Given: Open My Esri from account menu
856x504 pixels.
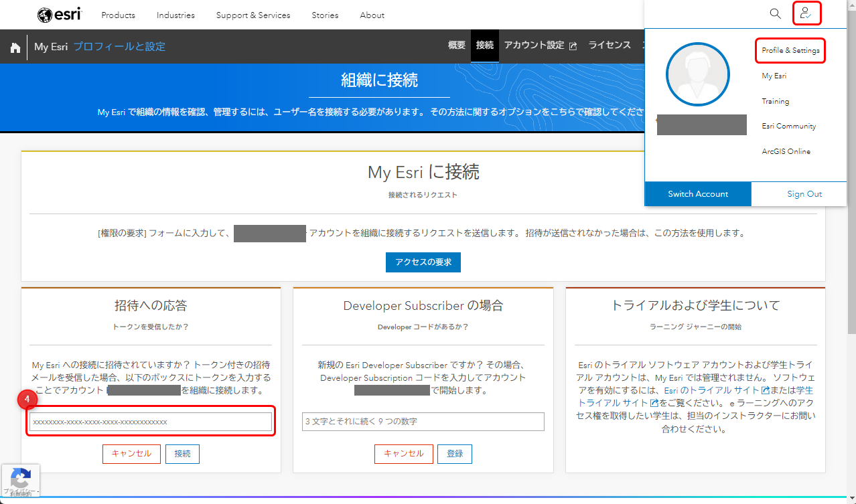Looking at the screenshot, I should [774, 76].
